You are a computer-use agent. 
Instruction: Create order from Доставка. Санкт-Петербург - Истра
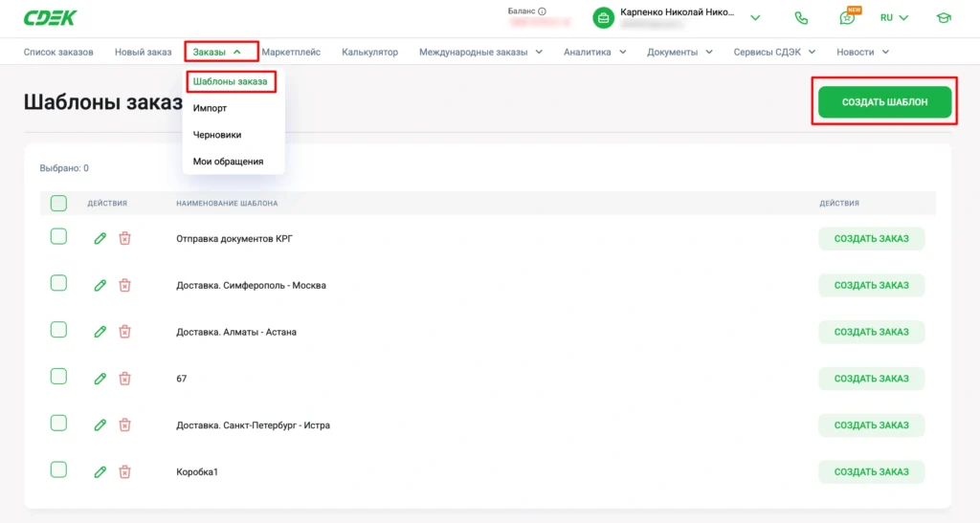coord(871,425)
